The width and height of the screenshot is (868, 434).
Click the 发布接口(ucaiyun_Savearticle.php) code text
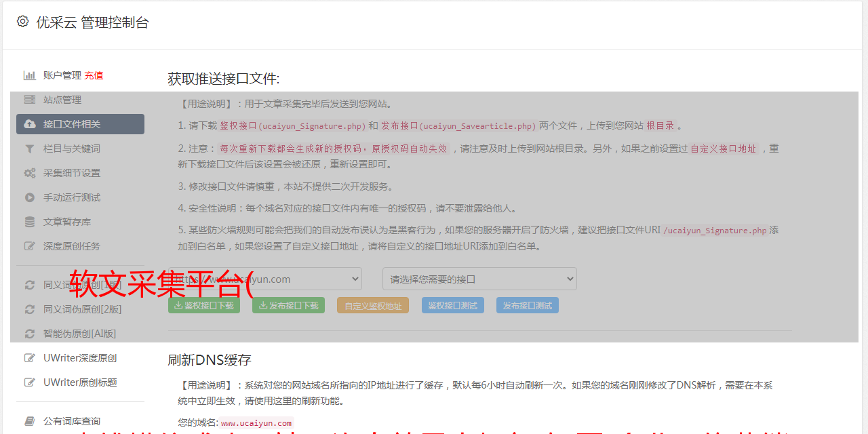458,125
